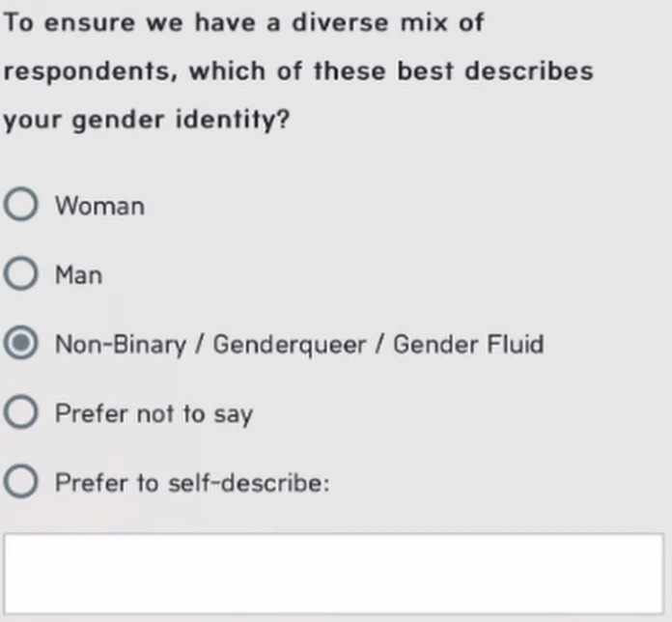Screen dimensions: 672x622
Task: Select the Man radio button
Action: [x=21, y=275]
